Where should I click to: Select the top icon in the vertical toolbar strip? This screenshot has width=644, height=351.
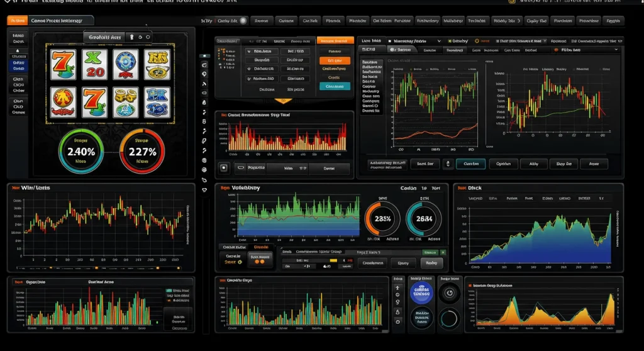[204, 64]
